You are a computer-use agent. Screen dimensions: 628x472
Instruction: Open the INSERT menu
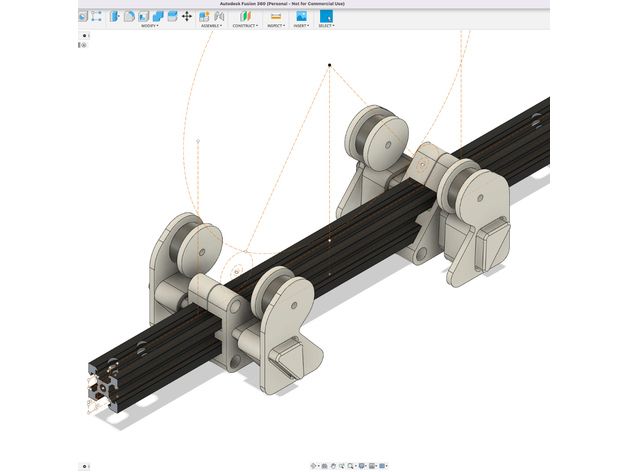(301, 27)
